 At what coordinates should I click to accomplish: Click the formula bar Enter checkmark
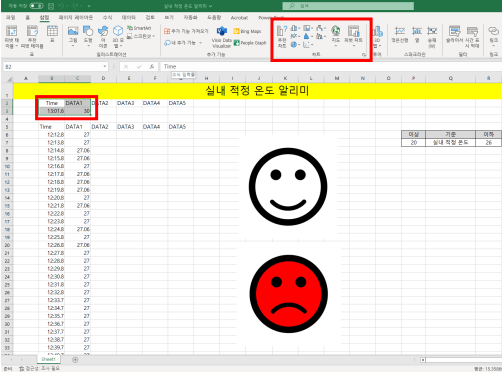(x=139, y=67)
